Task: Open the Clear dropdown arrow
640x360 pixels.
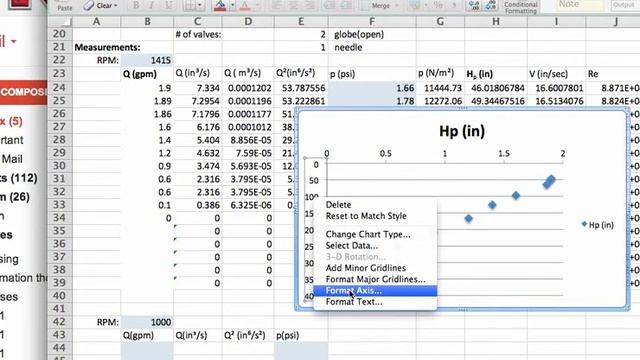Action: point(116,6)
